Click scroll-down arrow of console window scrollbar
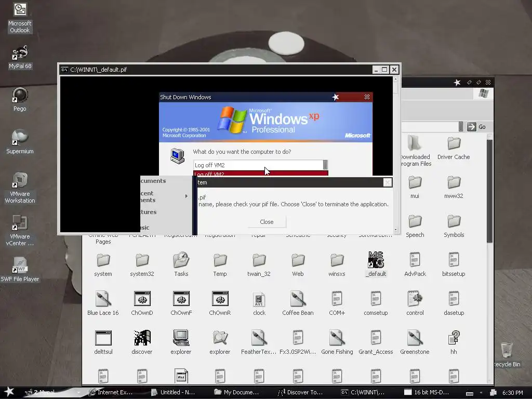The image size is (532, 399). 395,230
